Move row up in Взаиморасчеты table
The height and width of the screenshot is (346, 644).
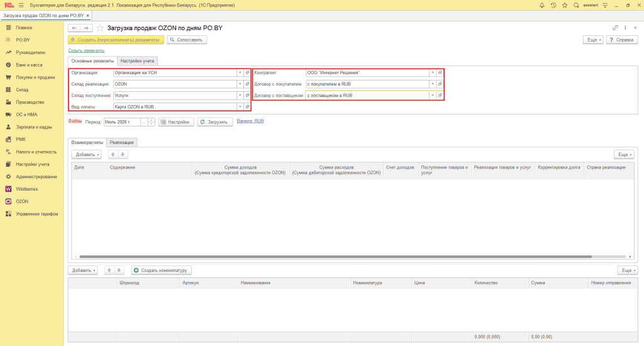[x=113, y=155]
